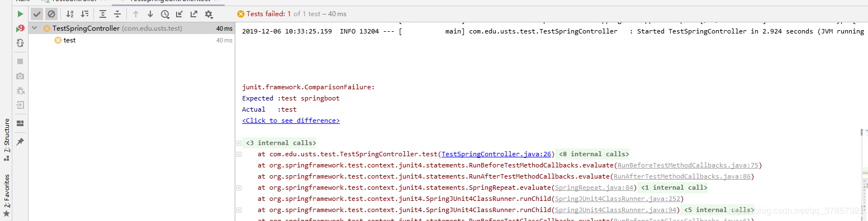Viewport: 868px width, 221px height.
Task: Toggle show ignored tests button
Action: click(x=51, y=14)
